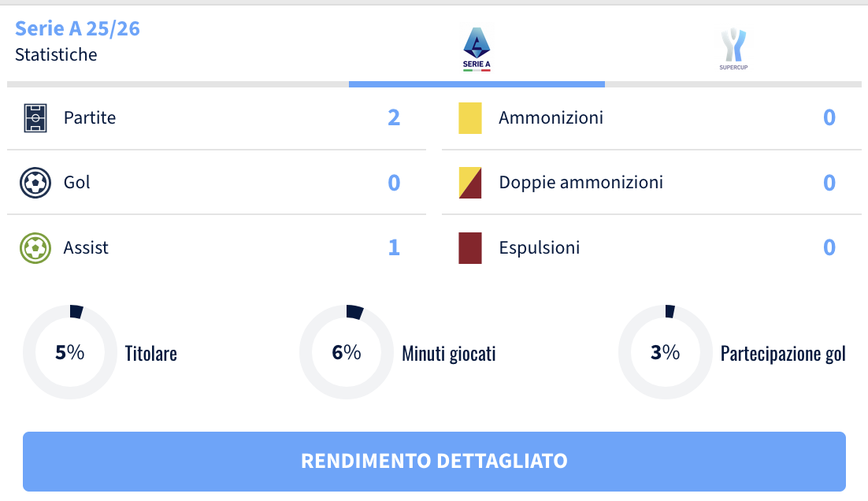Click the yellow-red Doppie ammonizioni icon

click(x=470, y=183)
